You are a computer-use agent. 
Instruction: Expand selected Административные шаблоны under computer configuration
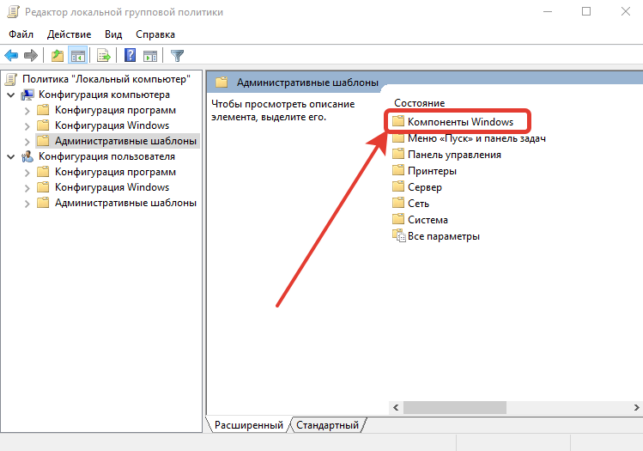27,142
